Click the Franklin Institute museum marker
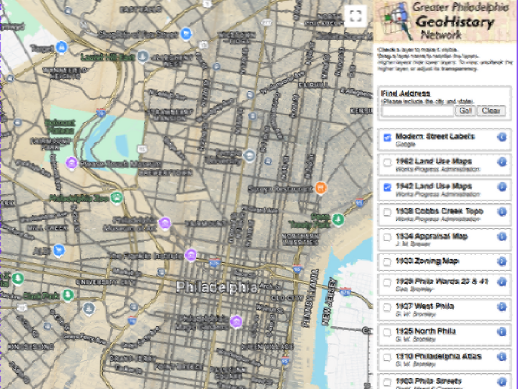This screenshot has width=518, height=389. pyautogui.click(x=191, y=255)
